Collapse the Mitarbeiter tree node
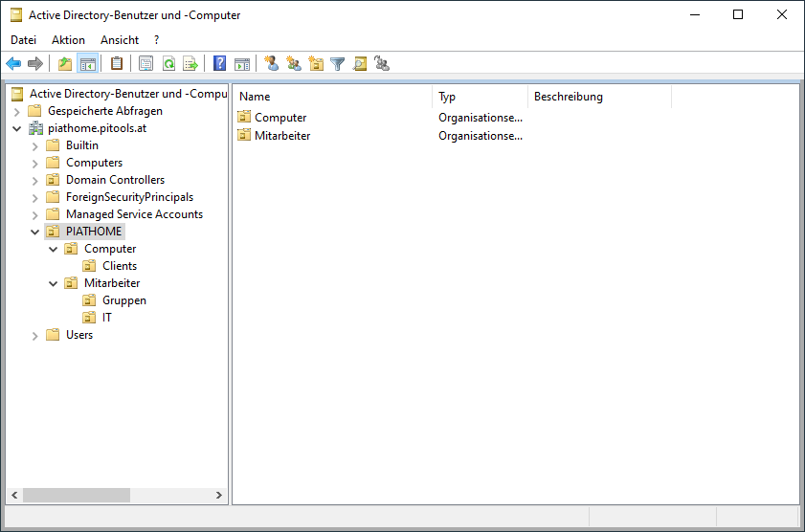Image resolution: width=805 pixels, height=532 pixels. (54, 283)
